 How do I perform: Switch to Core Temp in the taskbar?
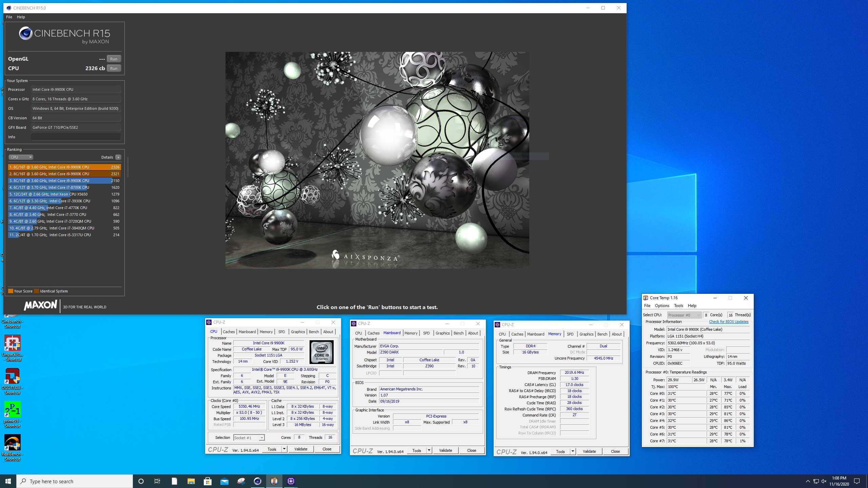274,481
